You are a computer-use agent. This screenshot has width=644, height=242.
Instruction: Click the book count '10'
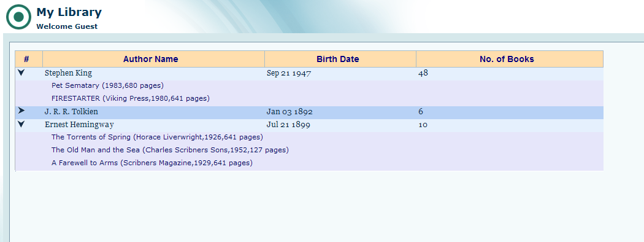coord(423,125)
